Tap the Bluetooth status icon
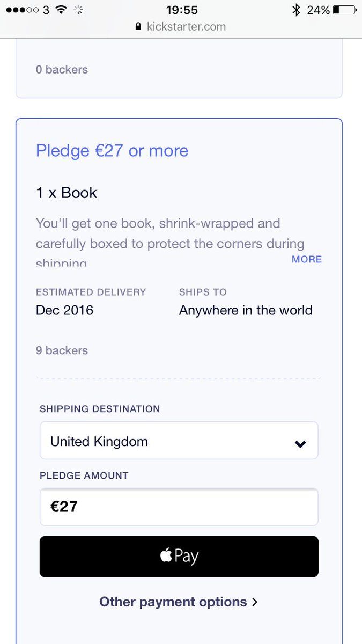Screen dimensions: 362x644 pyautogui.click(x=295, y=10)
